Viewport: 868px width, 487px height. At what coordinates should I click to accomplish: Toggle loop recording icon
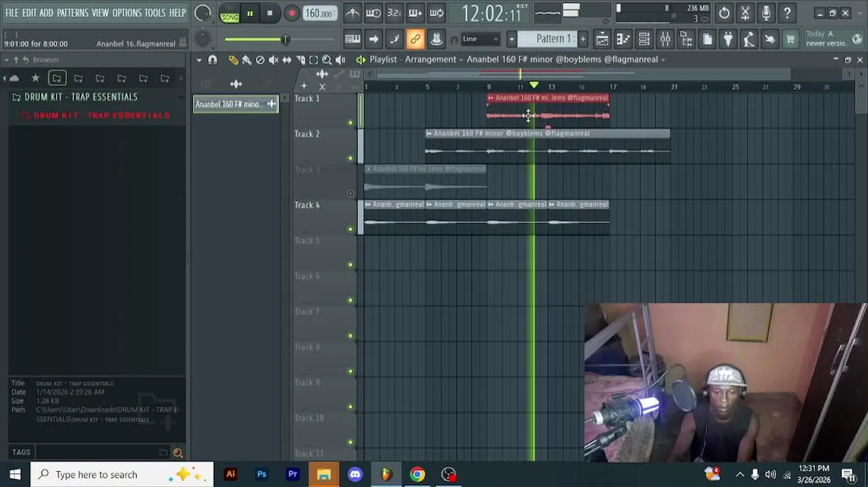coord(437,13)
